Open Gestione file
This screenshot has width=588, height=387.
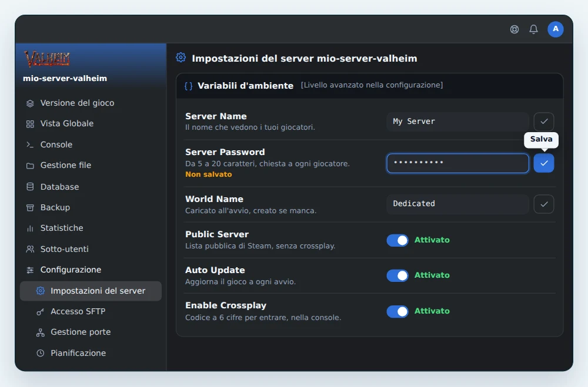(x=91, y=165)
